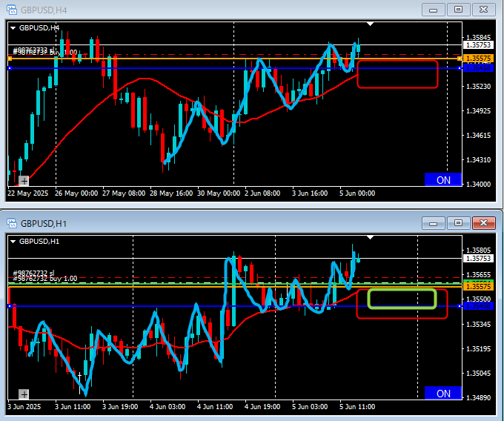Click the 1.34000 price scale value

(478, 184)
